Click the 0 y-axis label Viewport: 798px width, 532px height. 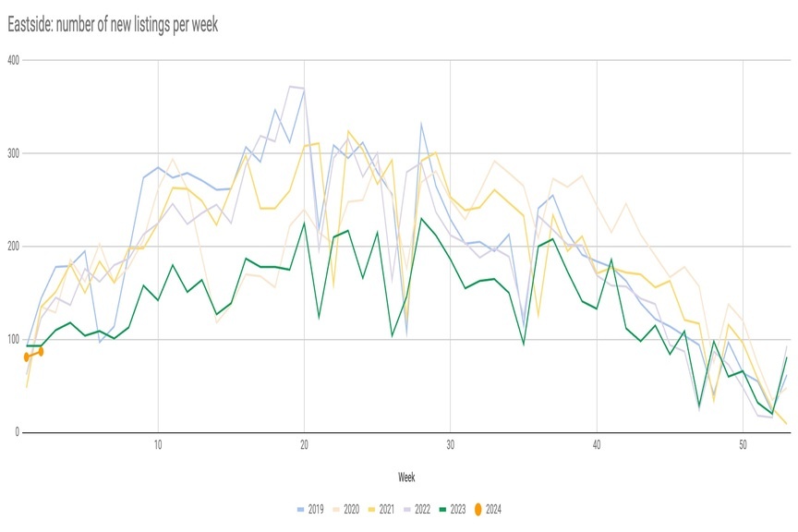[17, 433]
